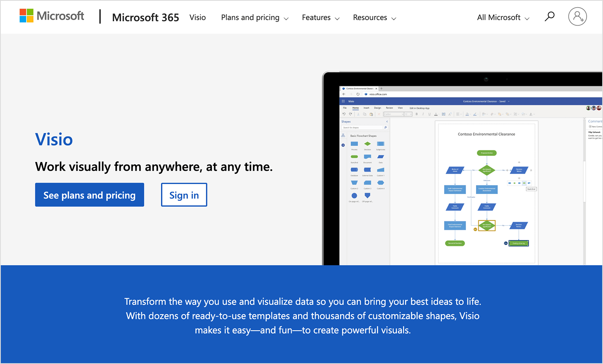Click the Data parallelogram shape in the Shapes panel
This screenshot has width=603, height=364.
click(381, 157)
